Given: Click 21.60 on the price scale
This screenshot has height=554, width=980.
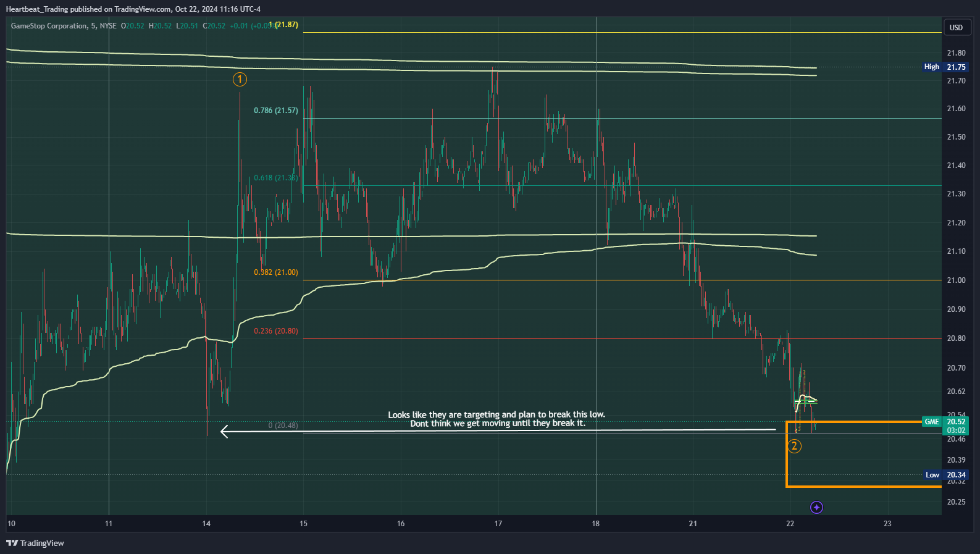Looking at the screenshot, I should (x=957, y=109).
